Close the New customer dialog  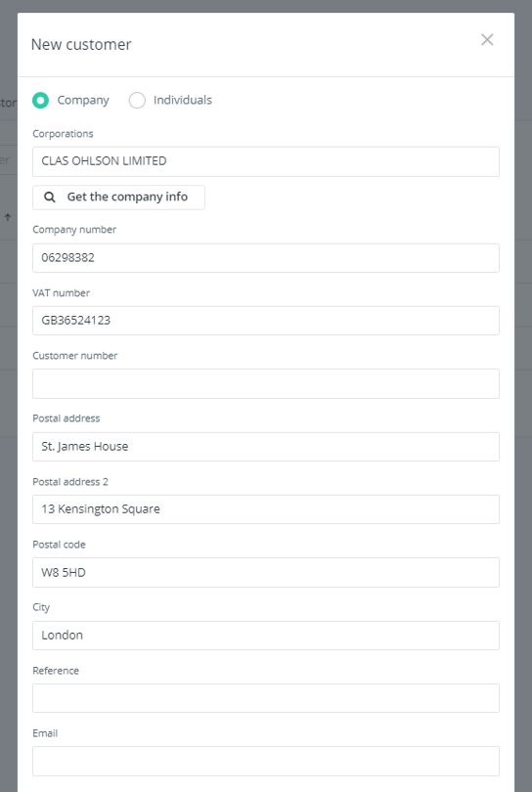pos(487,40)
